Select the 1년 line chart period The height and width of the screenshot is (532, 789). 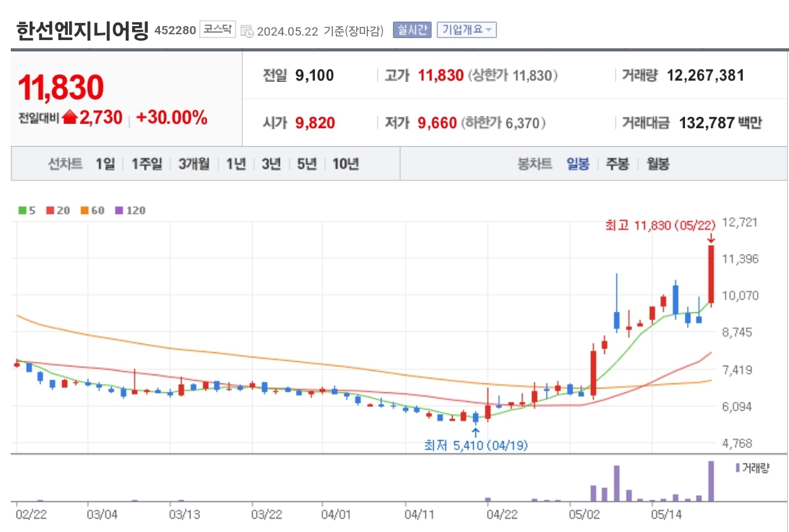point(236,164)
